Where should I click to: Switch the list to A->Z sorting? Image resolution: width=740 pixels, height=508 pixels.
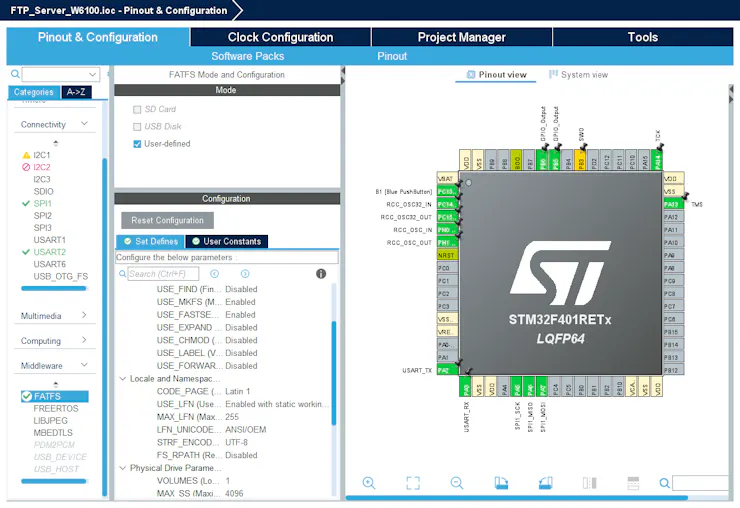click(76, 92)
